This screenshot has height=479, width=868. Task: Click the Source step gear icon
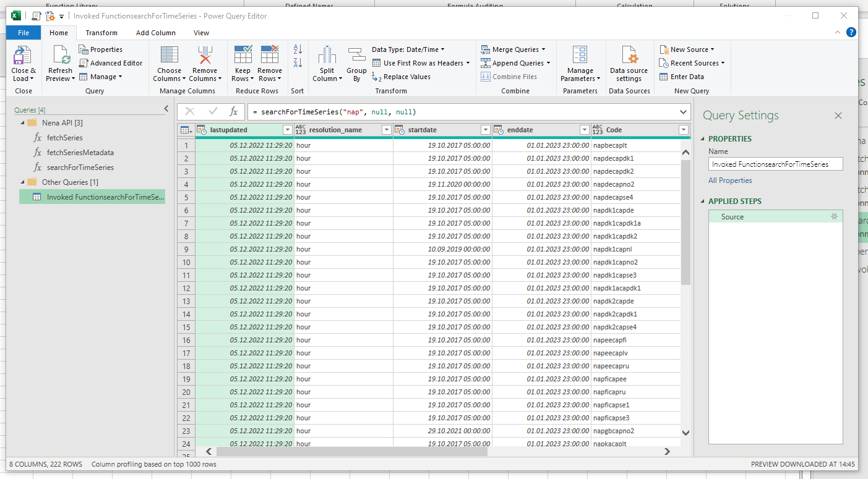pyautogui.click(x=834, y=217)
